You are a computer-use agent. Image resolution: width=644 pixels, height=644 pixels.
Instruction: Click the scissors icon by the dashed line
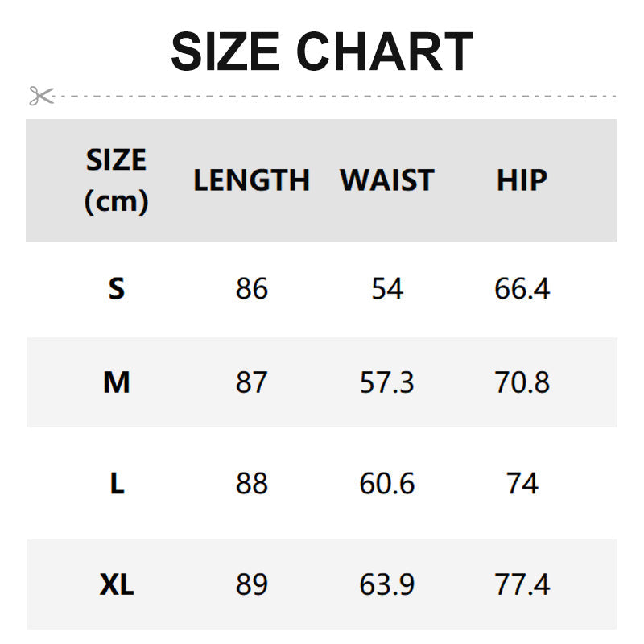tap(41, 97)
